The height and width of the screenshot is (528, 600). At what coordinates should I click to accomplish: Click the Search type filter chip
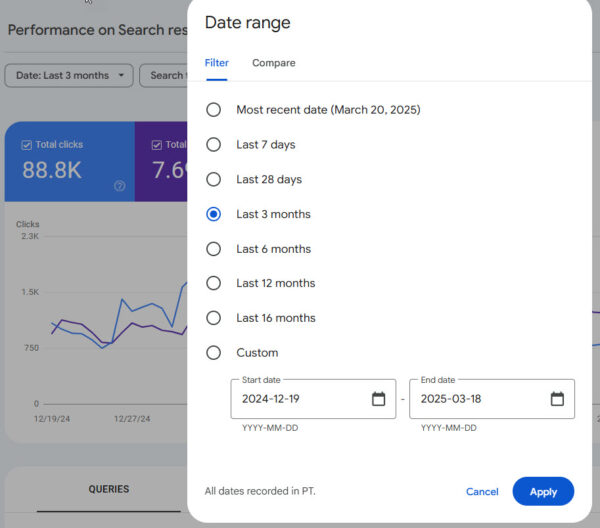pyautogui.click(x=164, y=75)
